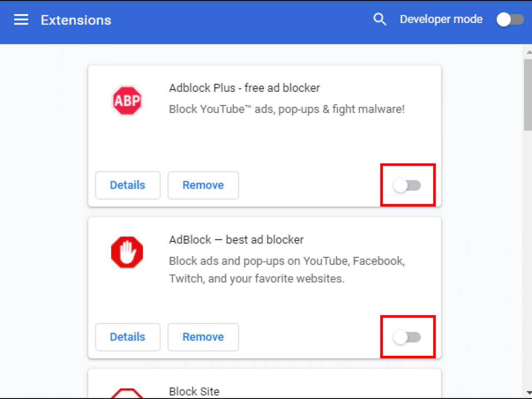This screenshot has width=532, height=399.
Task: Open the extensions search
Action: [379, 19]
